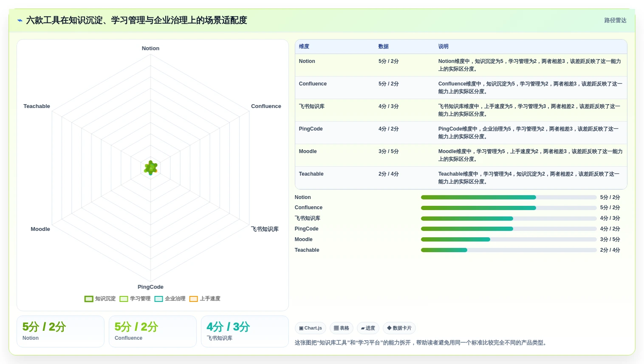Click the PingCode description cell in table
This screenshot has height=364, width=644.
click(x=530, y=133)
